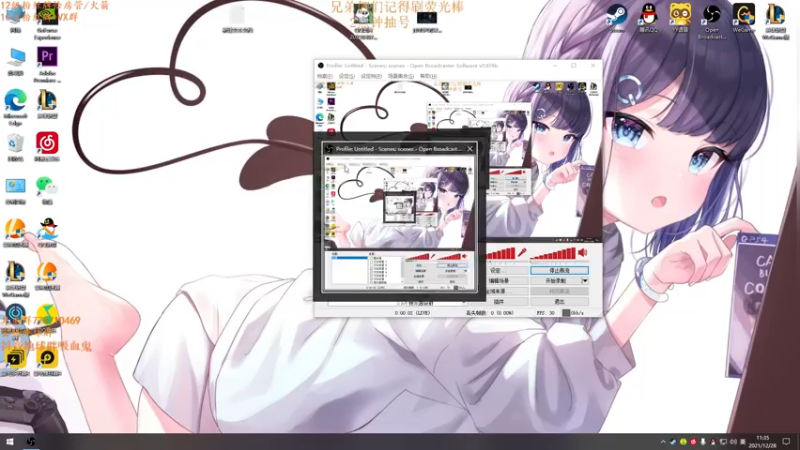Open the new text document file icon
This screenshot has height=450, width=800.
[x=237, y=20]
